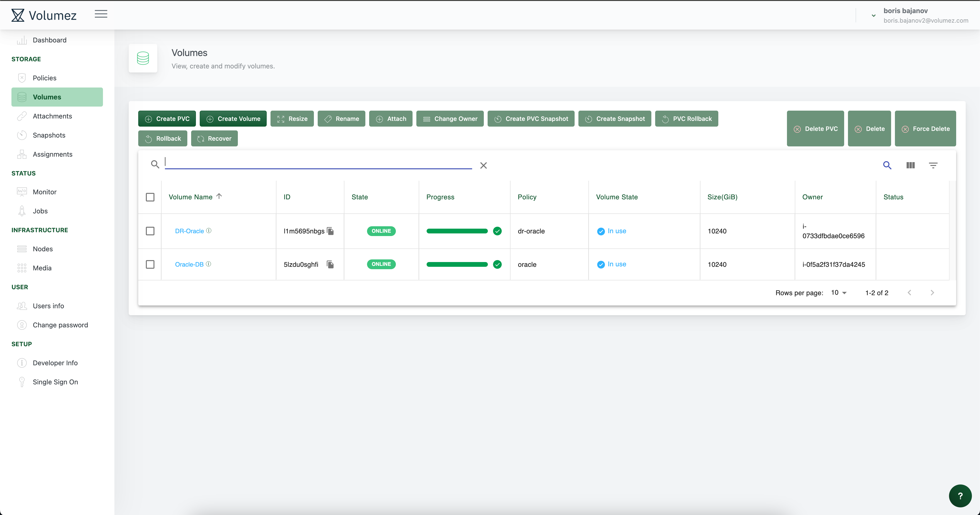Go to Attachments in sidebar
This screenshot has height=515, width=980.
coord(52,116)
